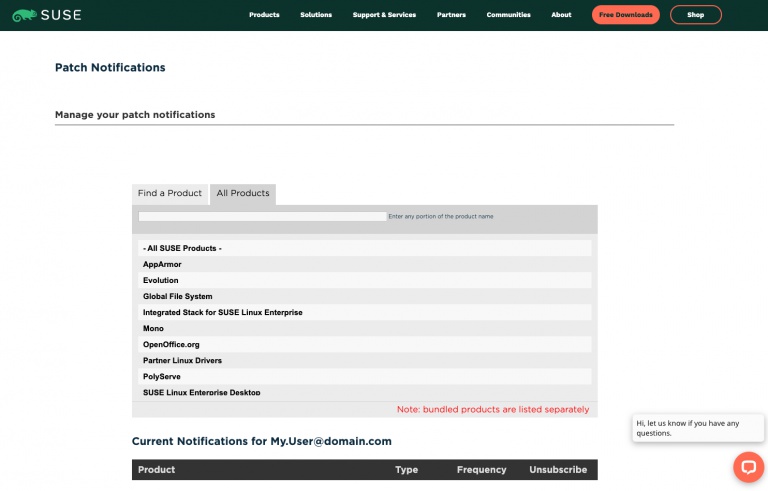This screenshot has width=768, height=491.
Task: Select All SUSE Products list entry
Action: coord(182,248)
